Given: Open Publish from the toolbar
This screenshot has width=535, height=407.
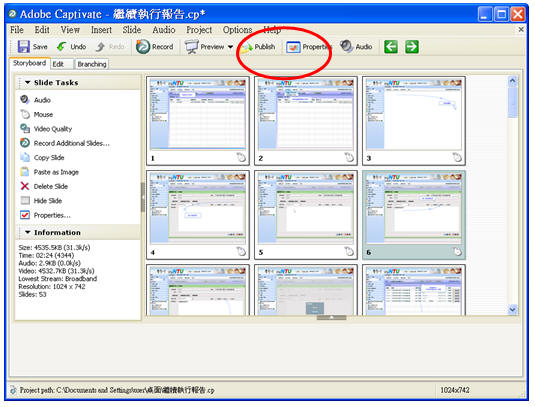Looking at the screenshot, I should pyautogui.click(x=258, y=47).
